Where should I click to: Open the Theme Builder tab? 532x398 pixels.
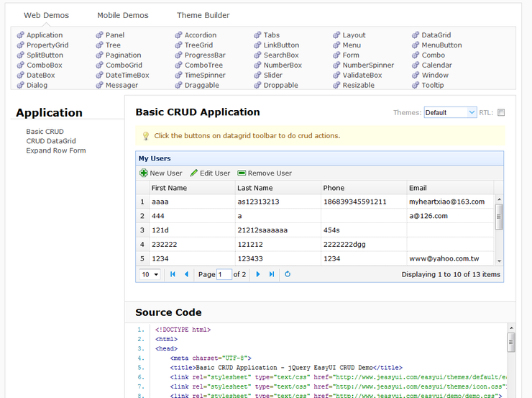203,15
